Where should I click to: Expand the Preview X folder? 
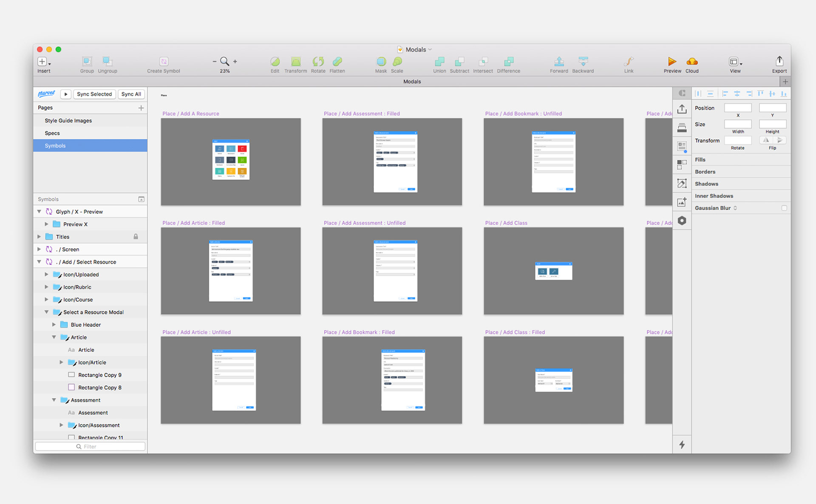(46, 224)
